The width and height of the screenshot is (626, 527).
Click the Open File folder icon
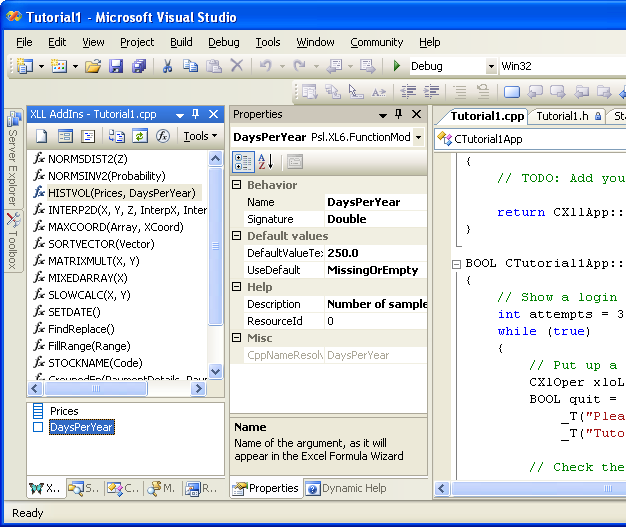pos(92,66)
